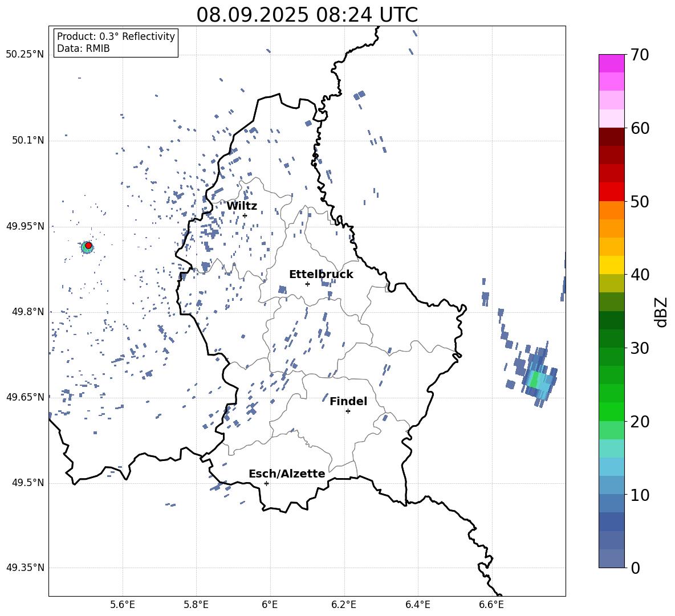
Task: Click the 30 tick on the colorbar
Action: coord(640,348)
